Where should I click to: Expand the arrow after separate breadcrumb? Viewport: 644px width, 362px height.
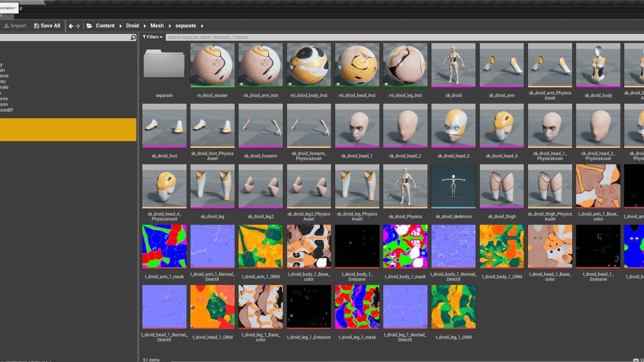(x=202, y=26)
